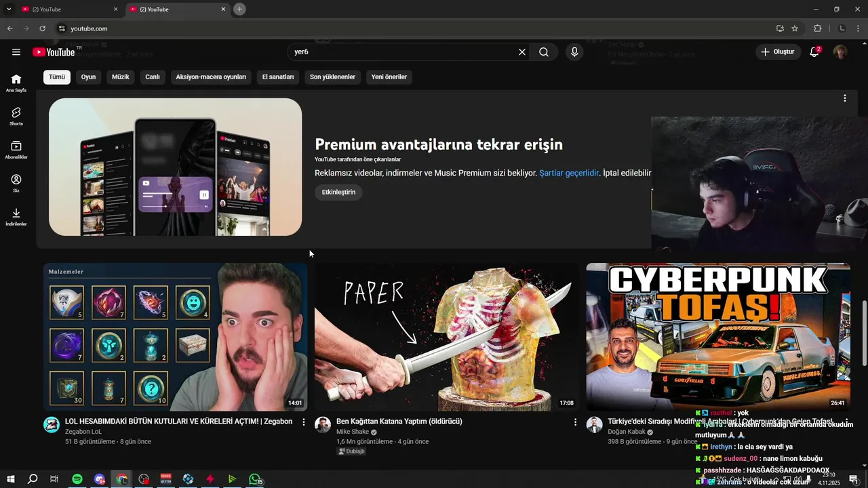
Task: Open the Şartlar geçerlidir link
Action: click(569, 173)
